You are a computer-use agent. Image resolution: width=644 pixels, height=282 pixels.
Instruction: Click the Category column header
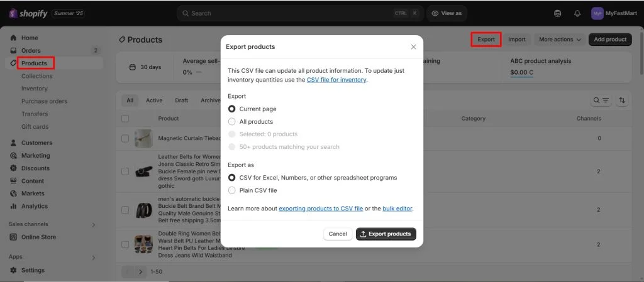473,119
